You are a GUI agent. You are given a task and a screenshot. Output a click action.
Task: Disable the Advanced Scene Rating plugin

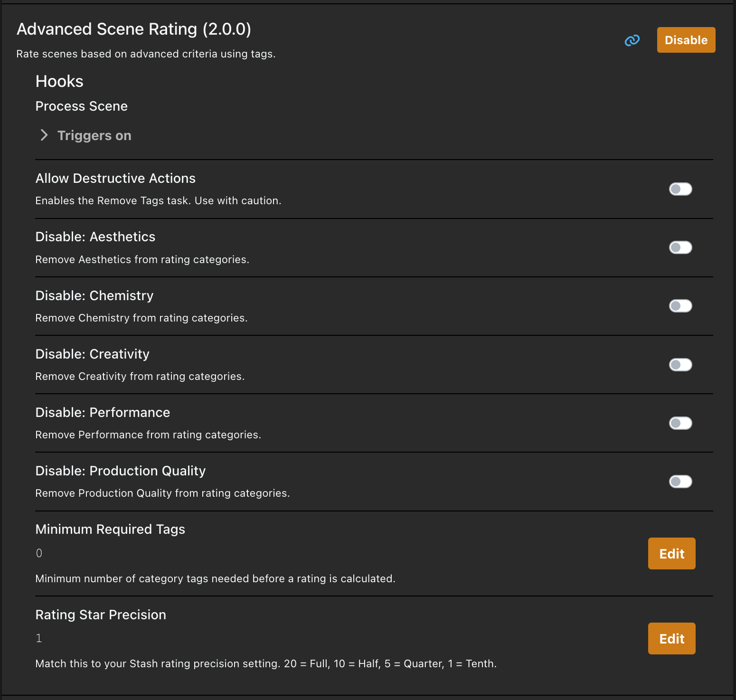pyautogui.click(x=686, y=40)
